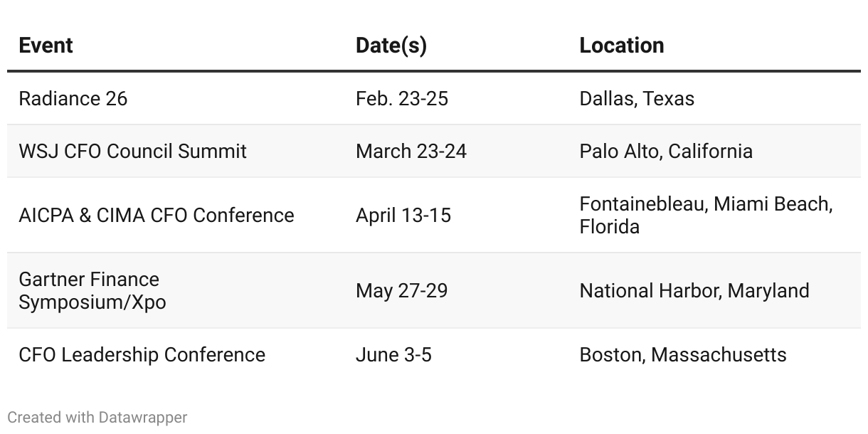Click the Event column header
868x434 pixels.
pos(46,46)
